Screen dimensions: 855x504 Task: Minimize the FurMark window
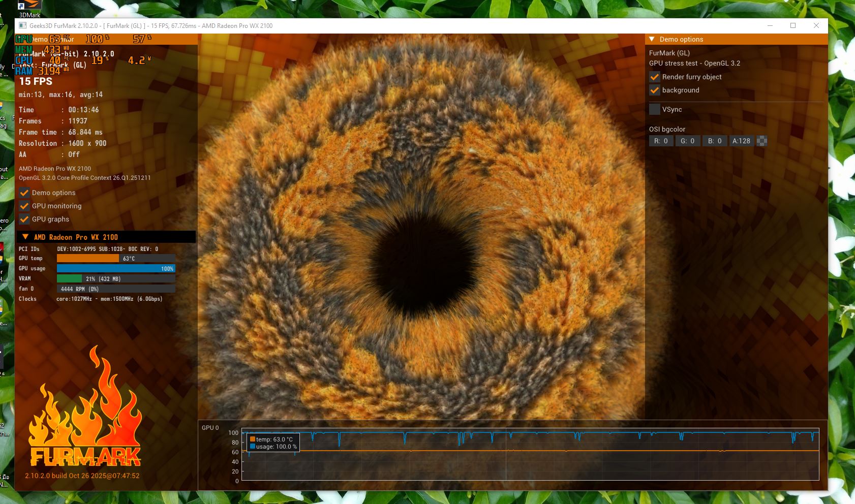pyautogui.click(x=770, y=25)
